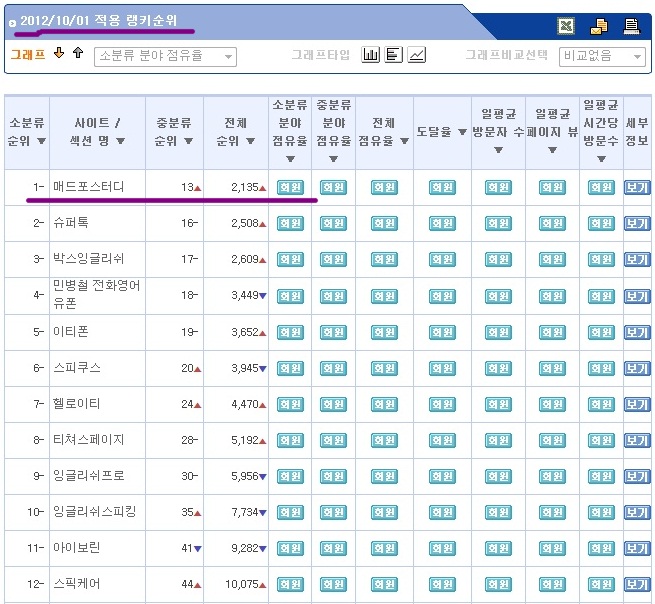The image size is (655, 604).
Task: Click 보기 button for 슈퍼톡
Action: [x=637, y=223]
